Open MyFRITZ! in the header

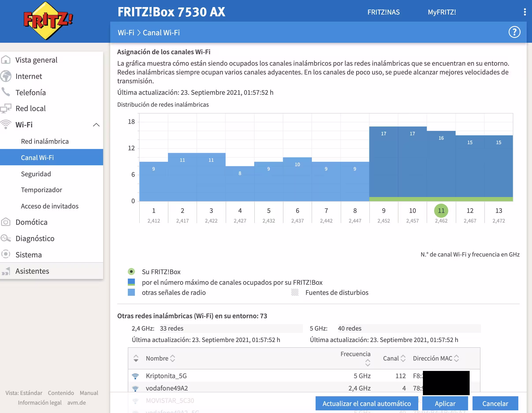pos(442,12)
